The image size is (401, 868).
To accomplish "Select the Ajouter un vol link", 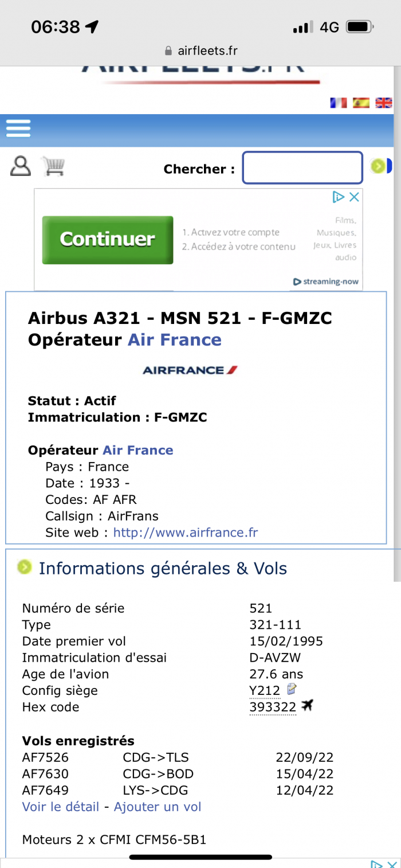I will point(158,807).
